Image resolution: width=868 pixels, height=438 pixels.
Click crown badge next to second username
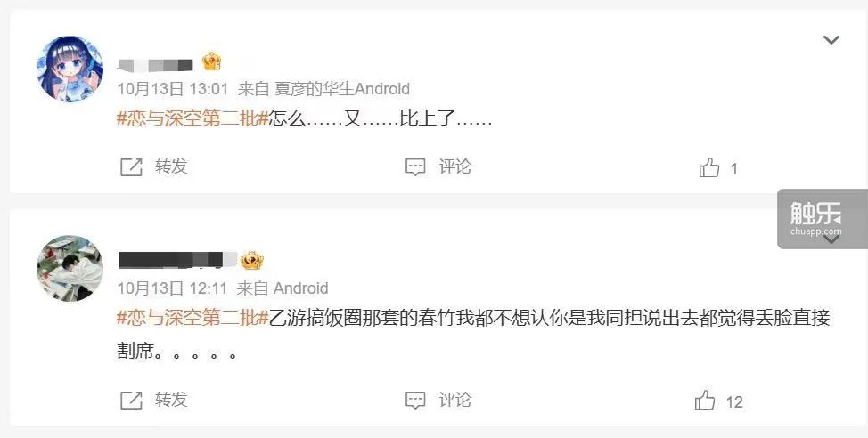coord(252,261)
